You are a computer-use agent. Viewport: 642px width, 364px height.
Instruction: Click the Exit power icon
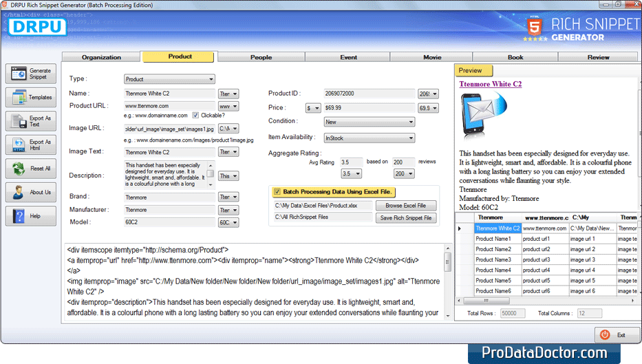605,334
